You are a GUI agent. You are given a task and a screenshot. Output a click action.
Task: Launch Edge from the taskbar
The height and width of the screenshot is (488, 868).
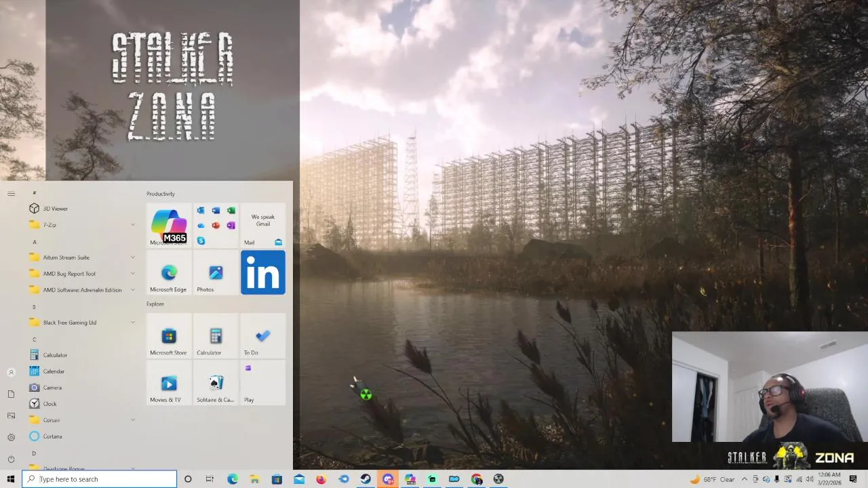233,479
